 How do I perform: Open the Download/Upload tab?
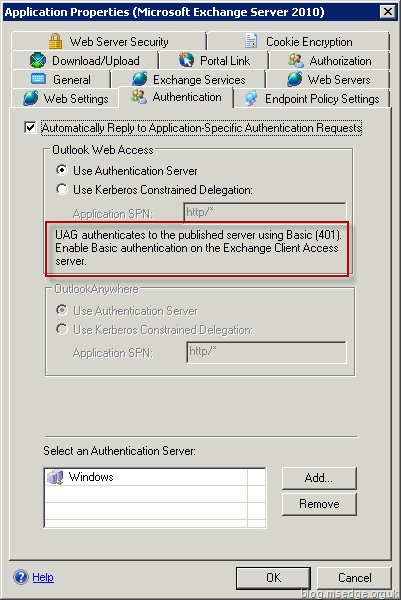click(x=85, y=60)
